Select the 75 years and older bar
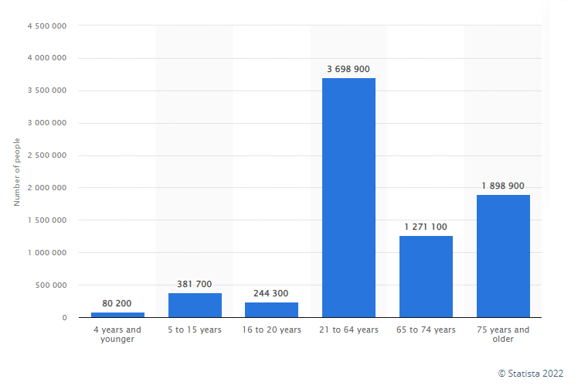 [503, 256]
